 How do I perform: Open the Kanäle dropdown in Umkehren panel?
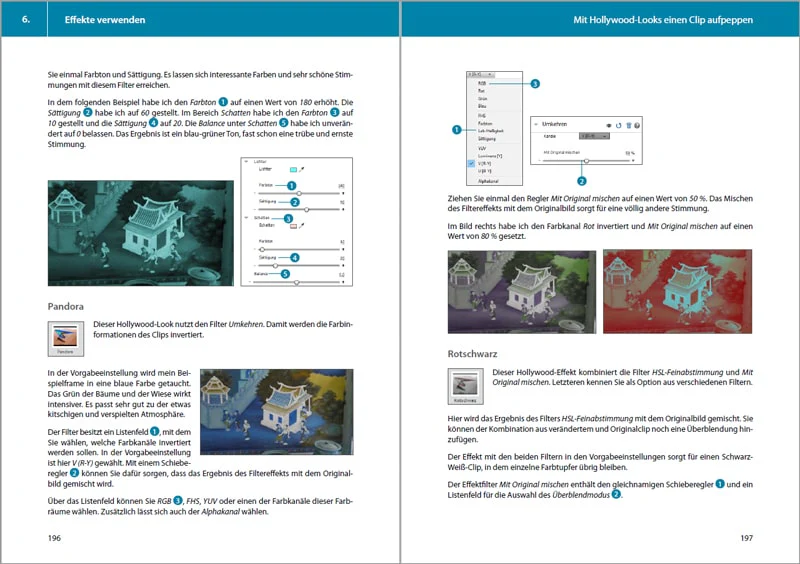point(594,136)
